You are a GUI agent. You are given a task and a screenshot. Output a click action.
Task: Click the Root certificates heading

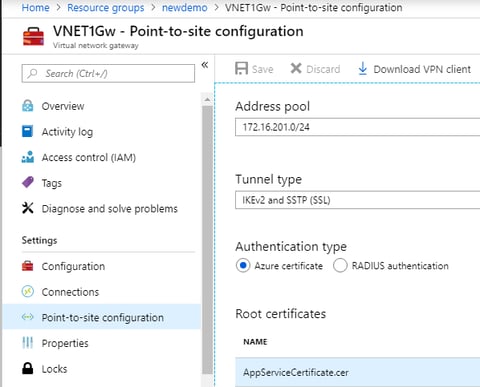point(280,314)
